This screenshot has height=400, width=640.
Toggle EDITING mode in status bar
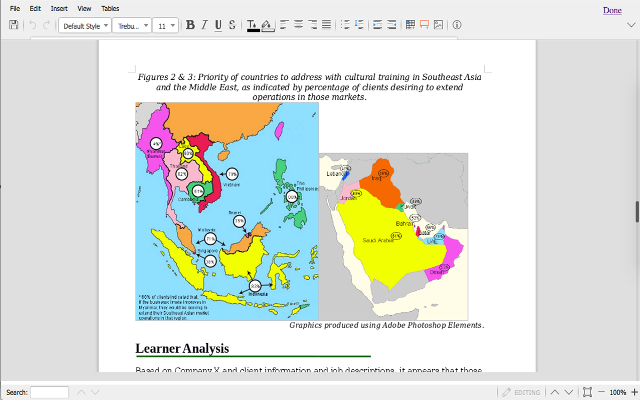tap(521, 392)
